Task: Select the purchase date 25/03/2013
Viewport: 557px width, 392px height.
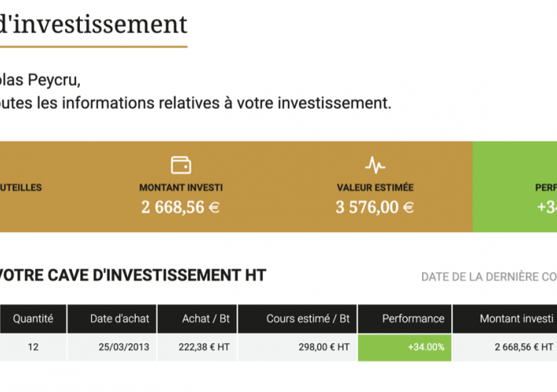Action: [x=124, y=347]
